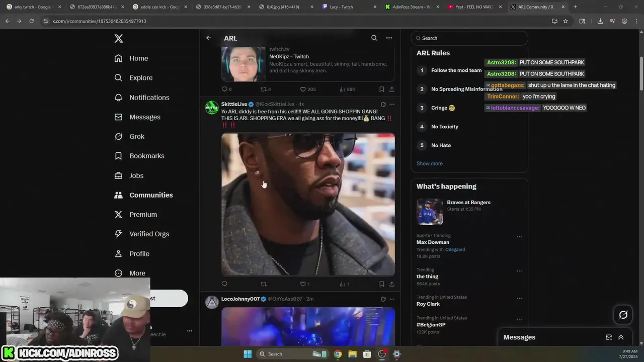Reload the page
Screen dimensions: 644x362
[x=31, y=21]
